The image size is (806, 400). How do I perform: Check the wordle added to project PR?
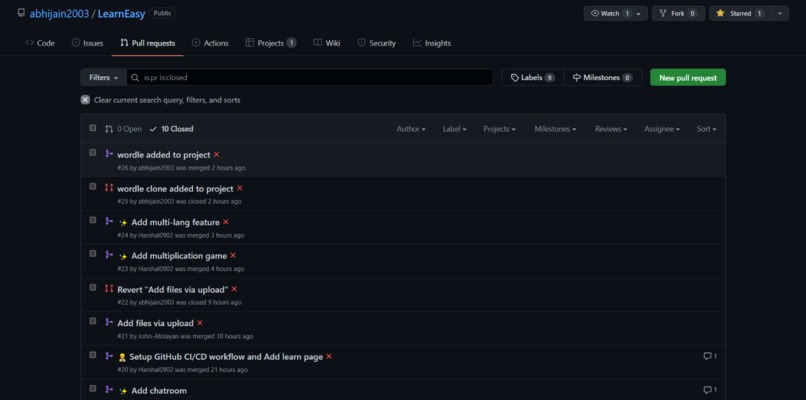93,153
